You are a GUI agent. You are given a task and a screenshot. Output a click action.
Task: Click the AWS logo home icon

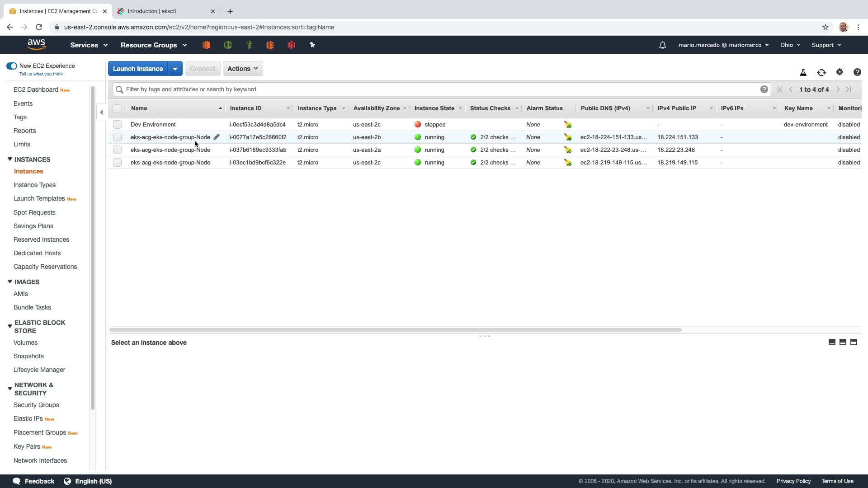(36, 45)
